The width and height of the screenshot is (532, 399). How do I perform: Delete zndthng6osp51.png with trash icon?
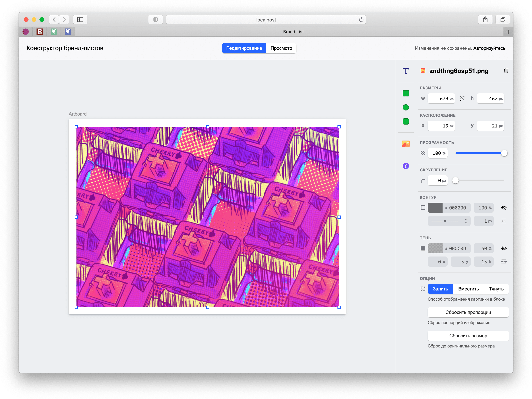(506, 71)
